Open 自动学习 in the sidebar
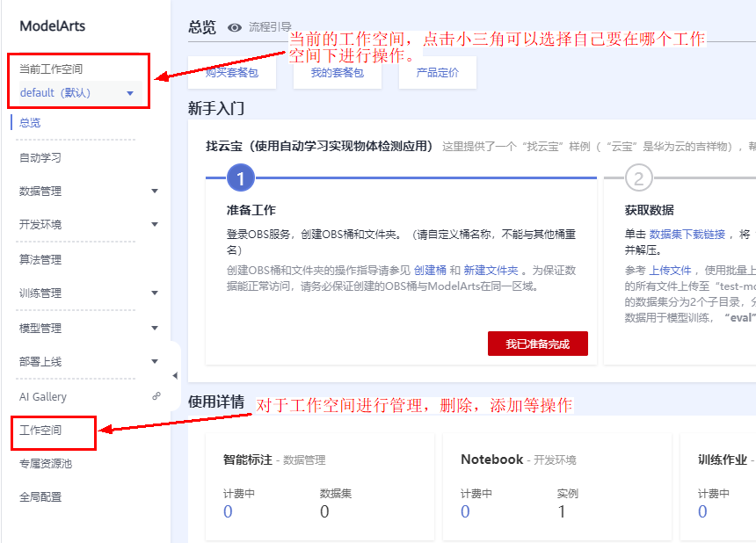This screenshot has height=543, width=756. pyautogui.click(x=40, y=157)
